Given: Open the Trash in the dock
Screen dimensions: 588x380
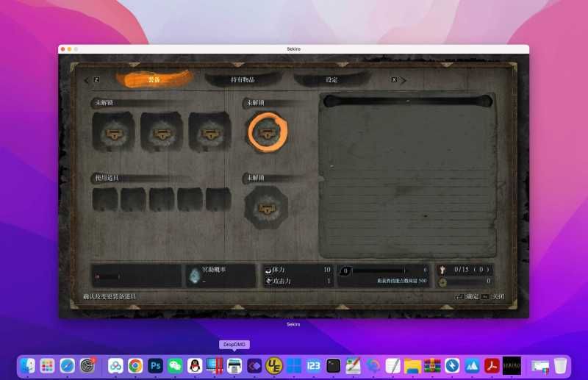Looking at the screenshot, I should 560,366.
